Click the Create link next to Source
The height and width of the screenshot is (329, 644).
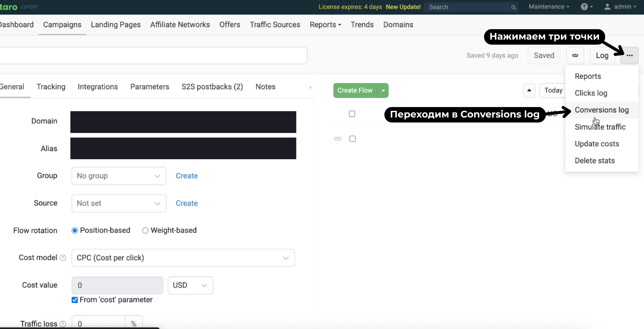pyautogui.click(x=186, y=203)
